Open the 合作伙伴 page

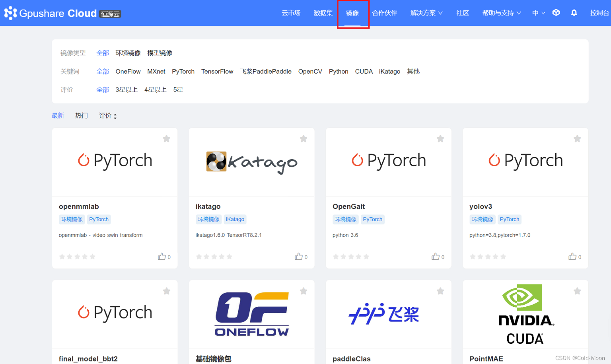point(385,13)
